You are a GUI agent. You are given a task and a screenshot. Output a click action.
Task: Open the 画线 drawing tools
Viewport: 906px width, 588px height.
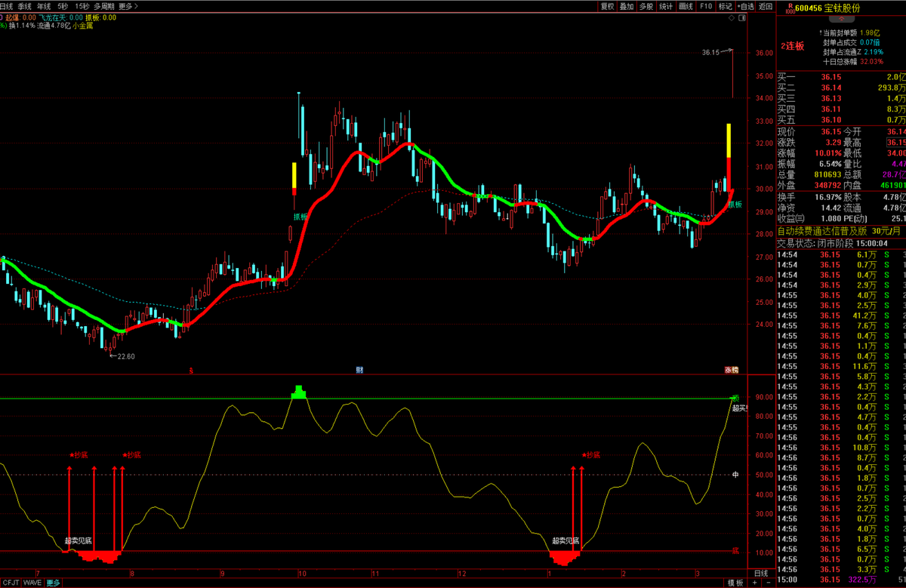tap(686, 6)
